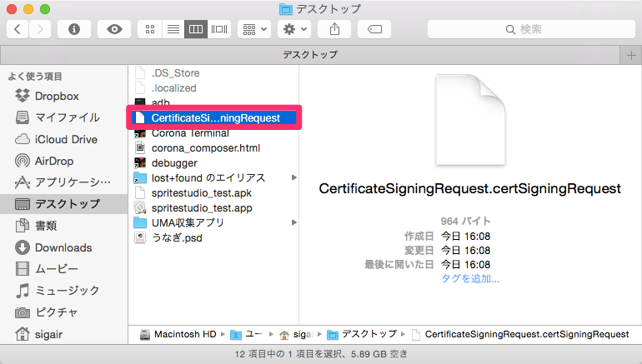642x364 pixels.
Task: Open the item arrangement dropdown
Action: (254, 29)
